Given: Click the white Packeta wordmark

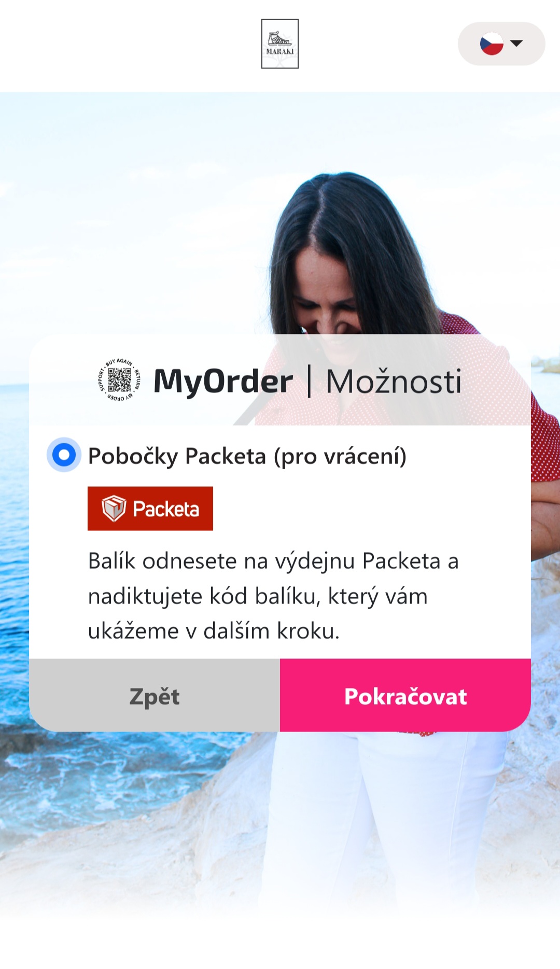Looking at the screenshot, I should [166, 510].
